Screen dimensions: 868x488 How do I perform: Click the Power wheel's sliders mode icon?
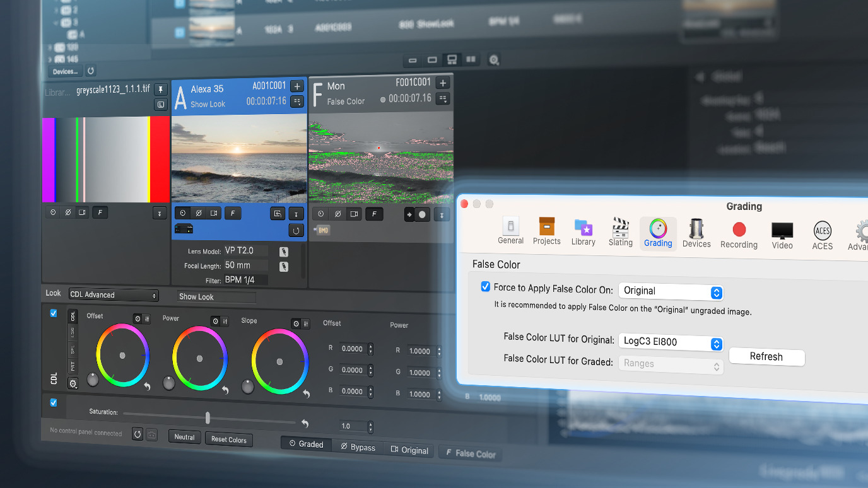tap(224, 322)
